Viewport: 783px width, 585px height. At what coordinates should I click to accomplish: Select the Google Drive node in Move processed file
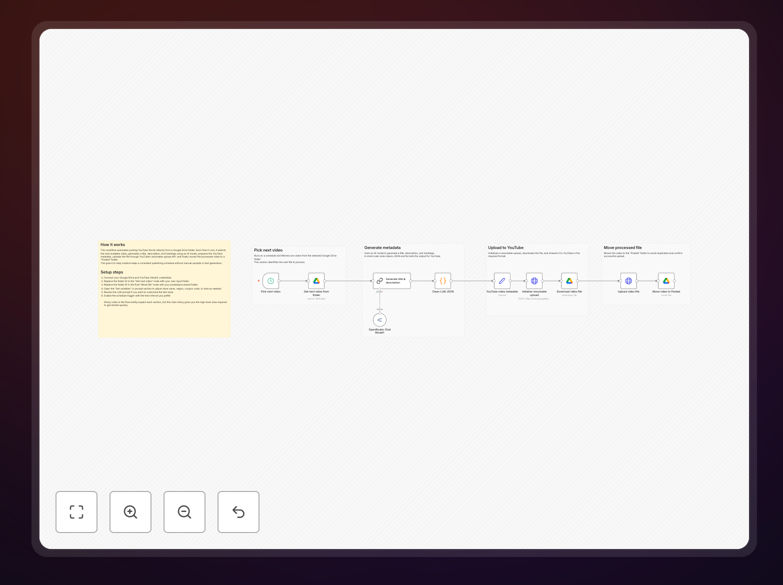pos(666,281)
